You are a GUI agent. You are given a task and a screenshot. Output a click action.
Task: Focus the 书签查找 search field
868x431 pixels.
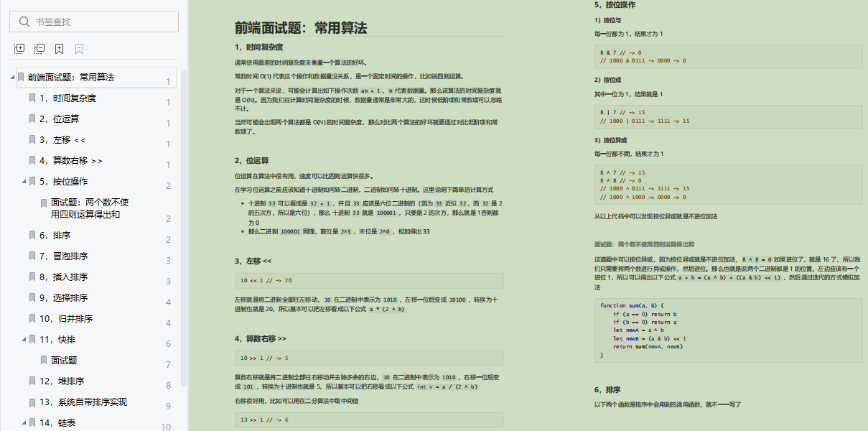pyautogui.click(x=94, y=22)
